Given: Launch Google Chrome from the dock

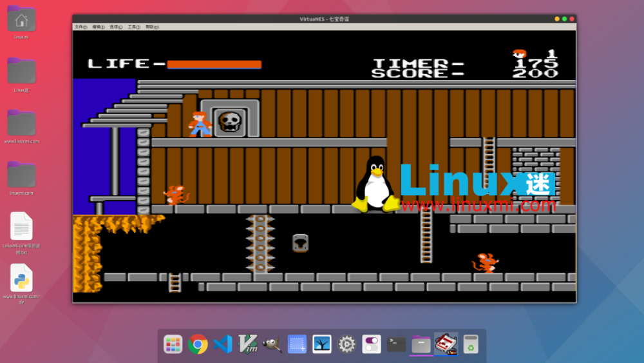Looking at the screenshot, I should click(x=198, y=344).
